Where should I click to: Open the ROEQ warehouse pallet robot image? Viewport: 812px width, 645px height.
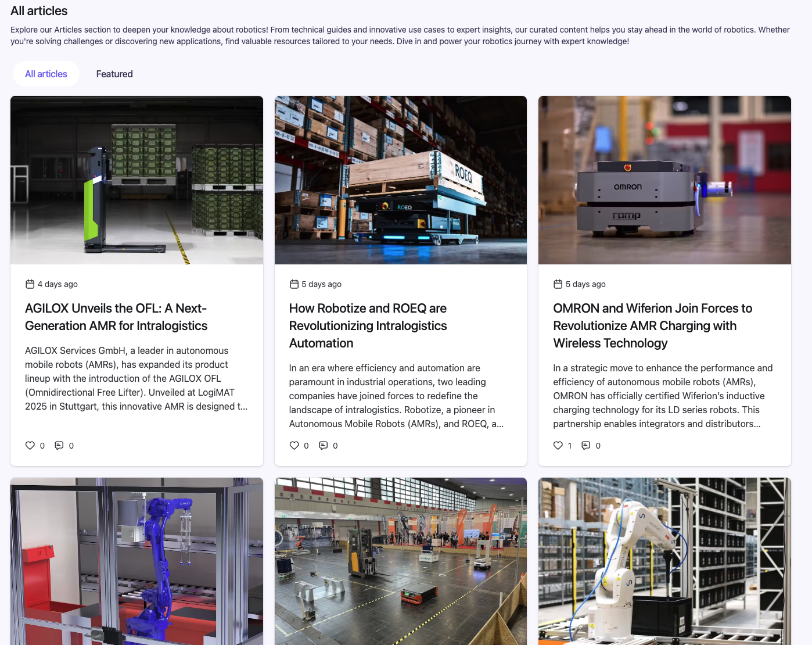click(401, 180)
